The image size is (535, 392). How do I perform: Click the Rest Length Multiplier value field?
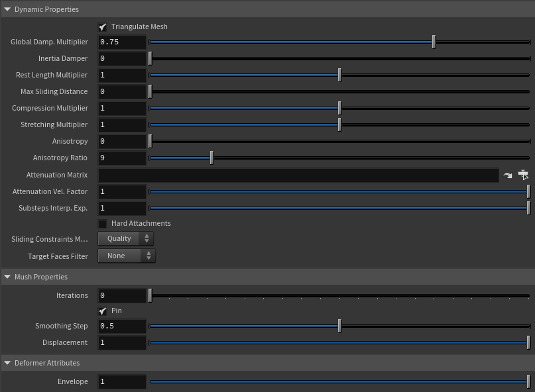click(122, 75)
